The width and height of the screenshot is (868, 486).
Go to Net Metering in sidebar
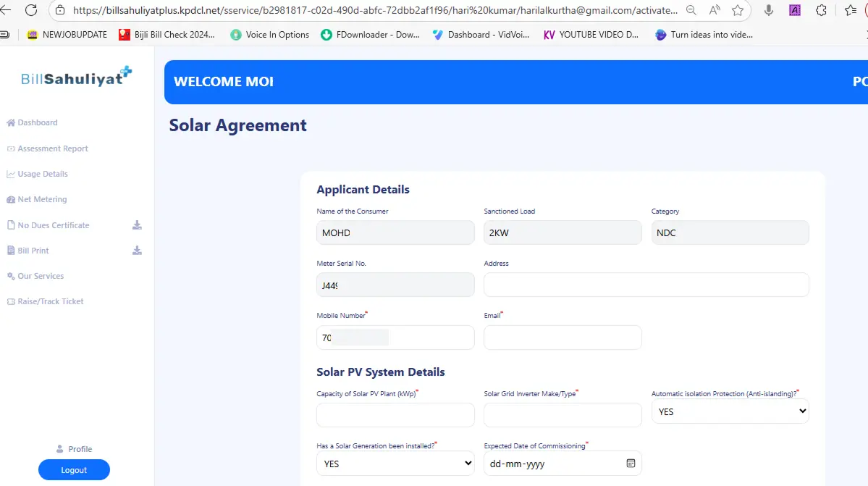[41, 199]
